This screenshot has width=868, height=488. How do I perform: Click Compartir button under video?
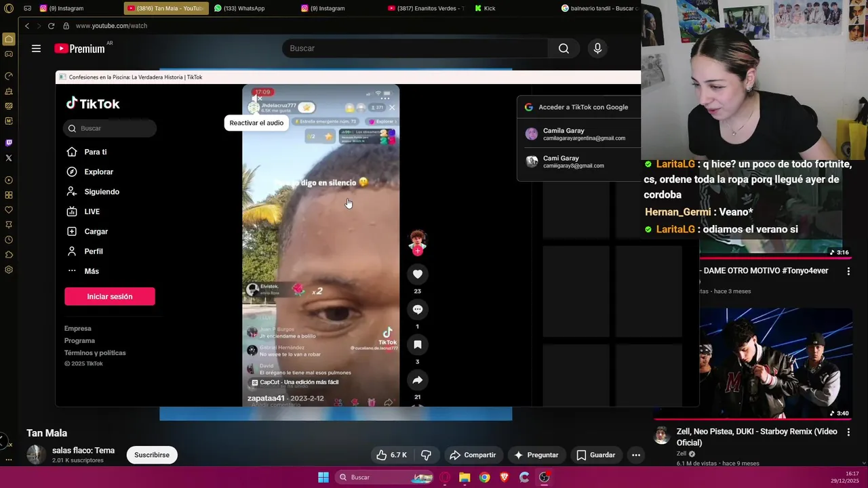coord(473,455)
